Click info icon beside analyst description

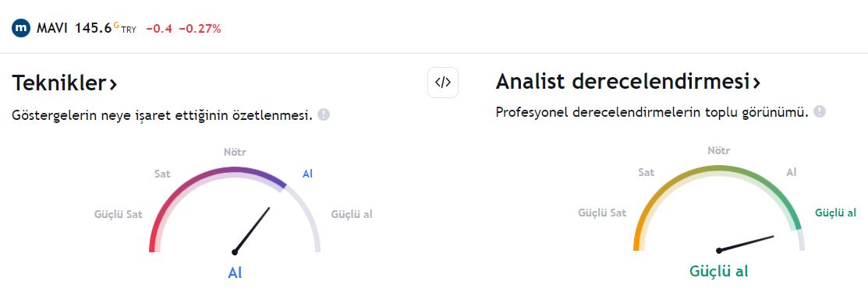pos(820,111)
